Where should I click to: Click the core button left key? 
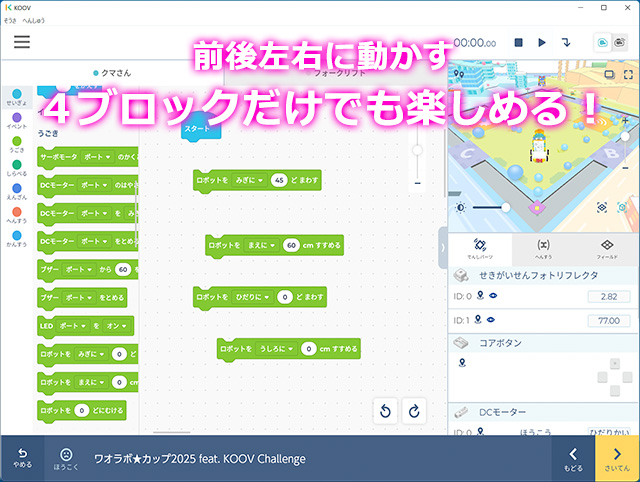pyautogui.click(x=602, y=377)
